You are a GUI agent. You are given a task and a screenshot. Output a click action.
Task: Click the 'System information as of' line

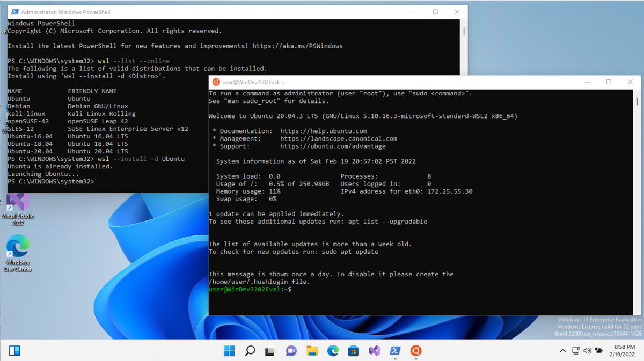pos(316,161)
